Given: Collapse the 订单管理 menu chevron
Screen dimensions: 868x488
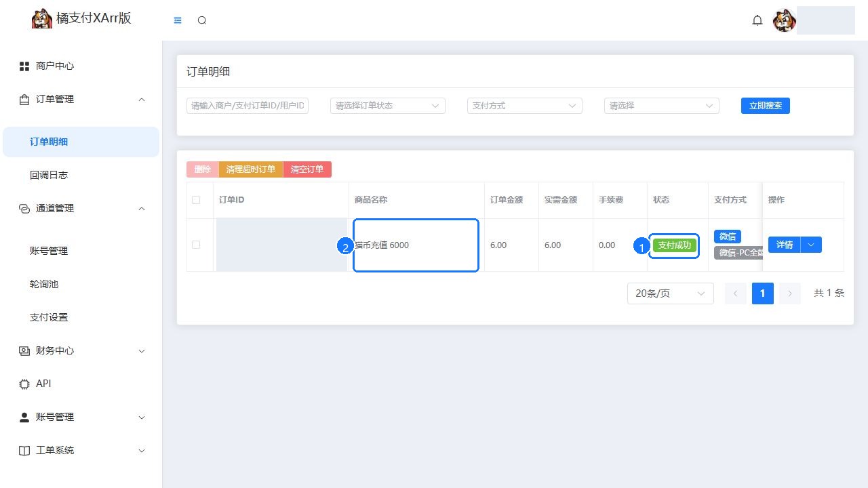Looking at the screenshot, I should coord(142,99).
